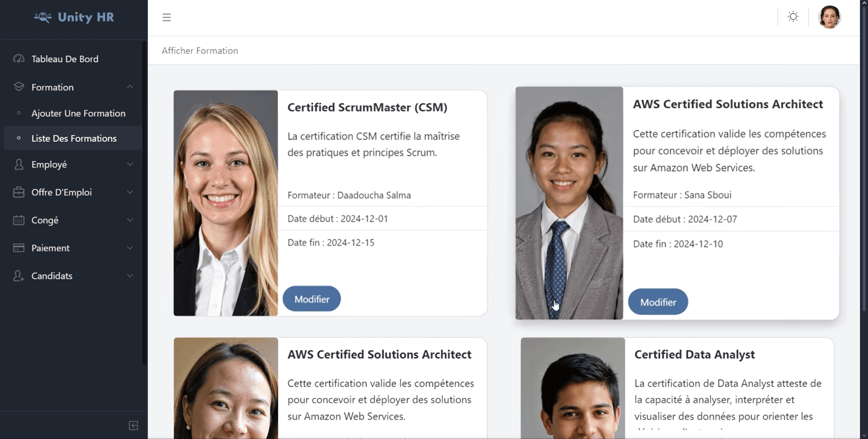868x439 pixels.
Task: Switch theme with the sun icon
Action: pyautogui.click(x=793, y=17)
